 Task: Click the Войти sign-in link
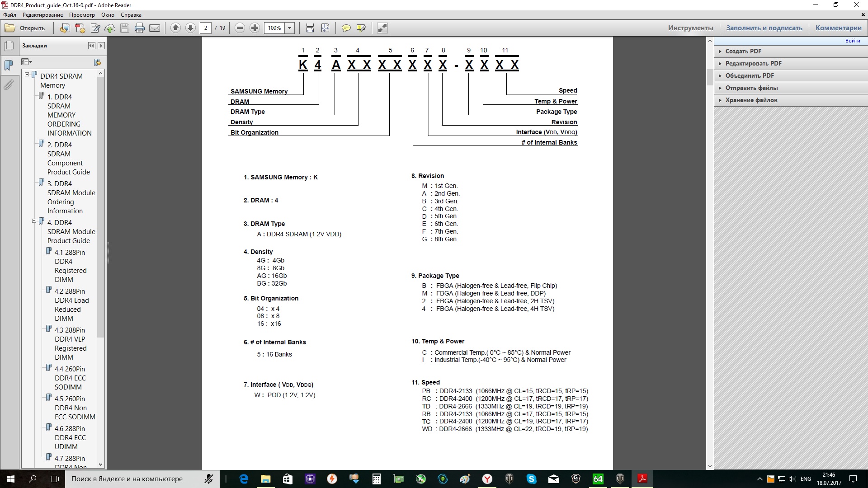pos(852,41)
